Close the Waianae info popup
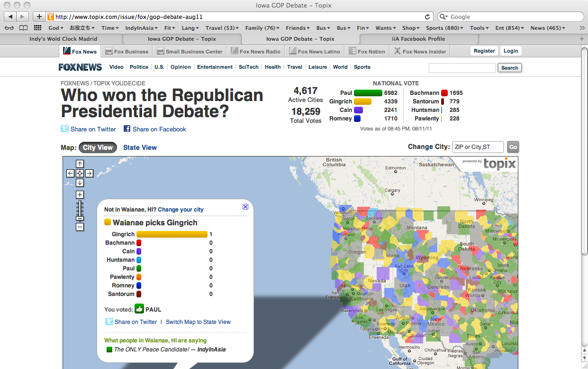Screen dimensions: 588x369 pyautogui.click(x=245, y=207)
